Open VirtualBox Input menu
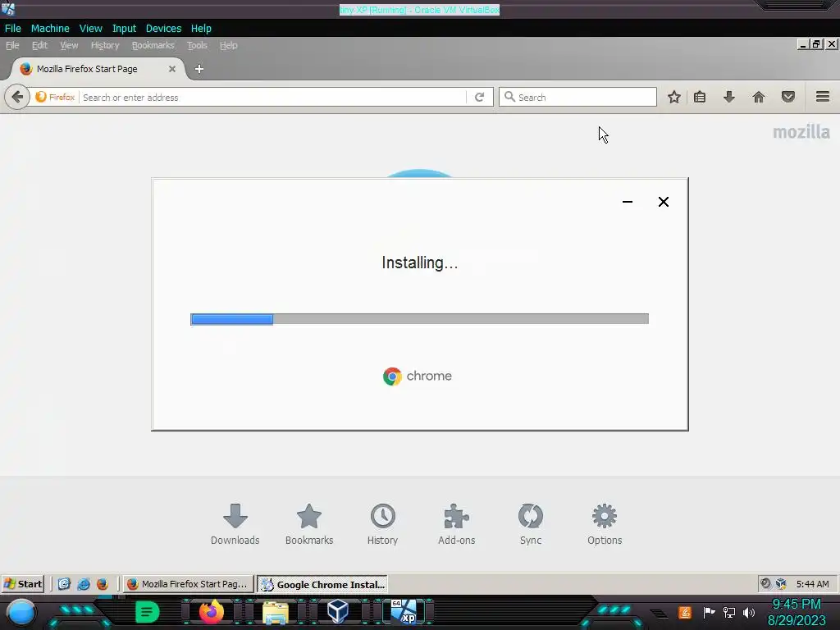840x630 pixels. [x=124, y=29]
